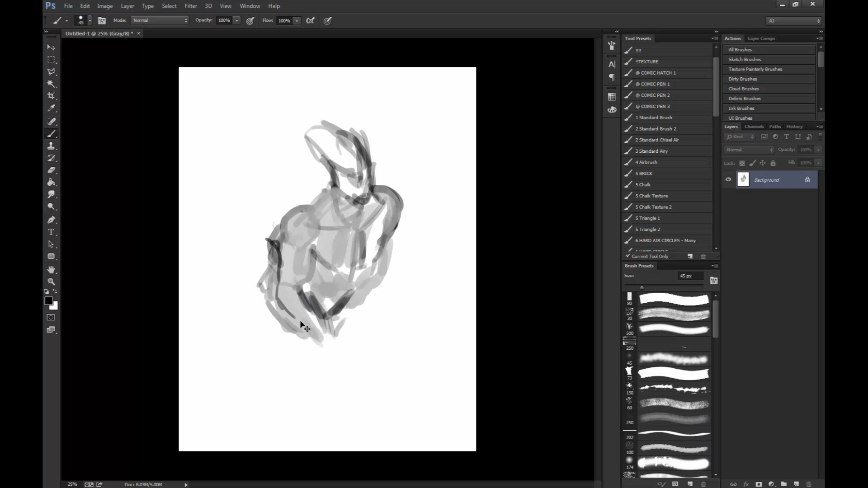This screenshot has width=868, height=488.
Task: Open the Opacity slider dropdown arrow
Action: (x=237, y=20)
